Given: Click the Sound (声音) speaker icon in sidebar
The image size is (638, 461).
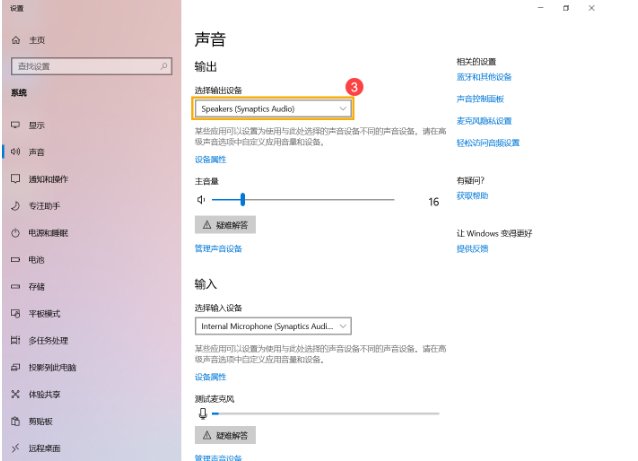Looking at the screenshot, I should pos(15,152).
